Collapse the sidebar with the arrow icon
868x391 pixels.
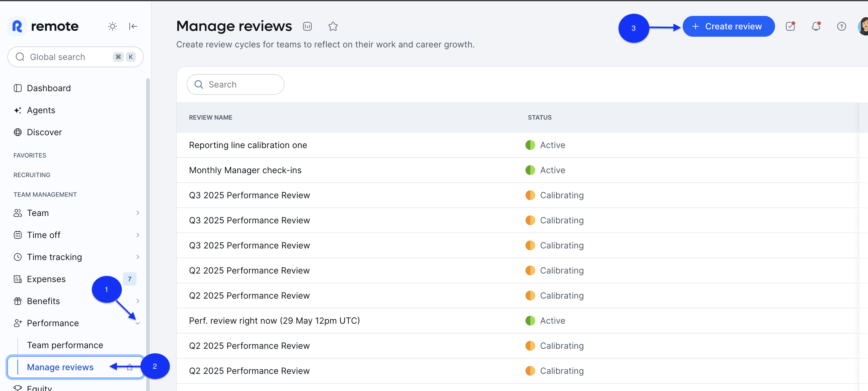[133, 26]
